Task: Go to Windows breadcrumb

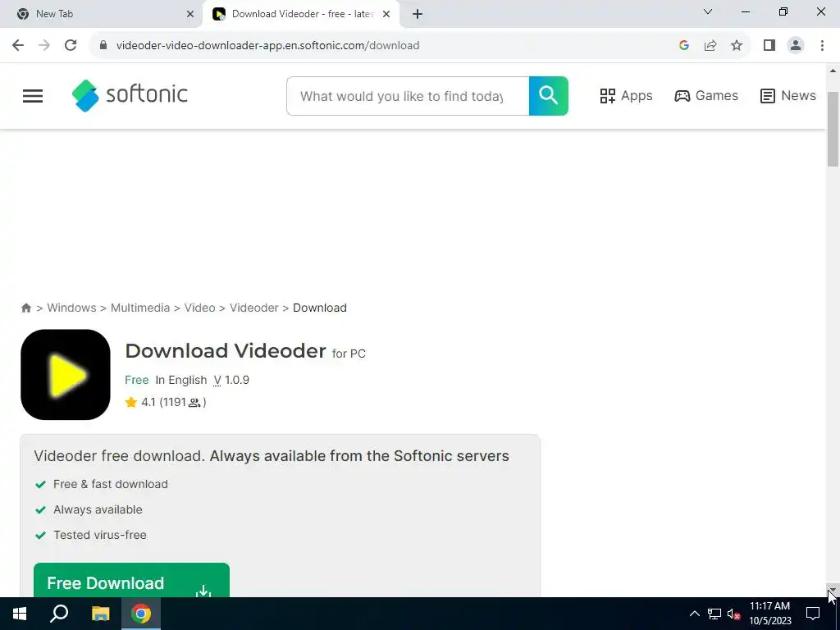Action: click(x=72, y=308)
